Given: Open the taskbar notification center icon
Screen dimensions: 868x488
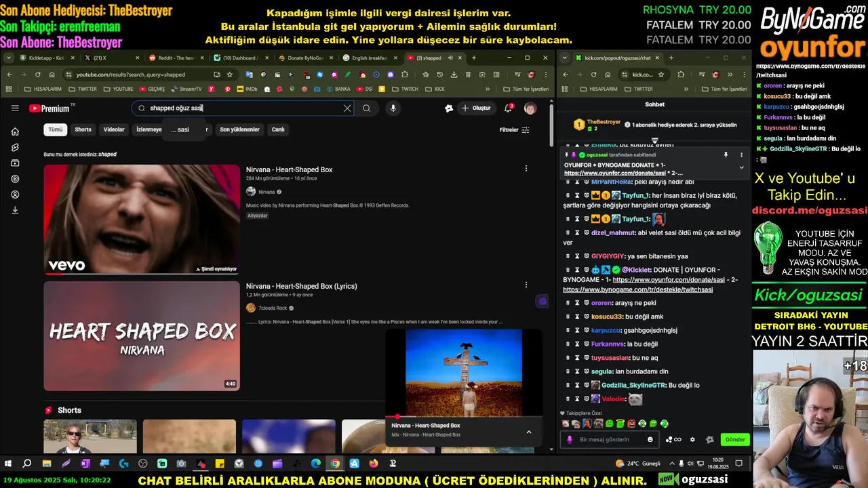Looking at the screenshot, I should click(741, 464).
